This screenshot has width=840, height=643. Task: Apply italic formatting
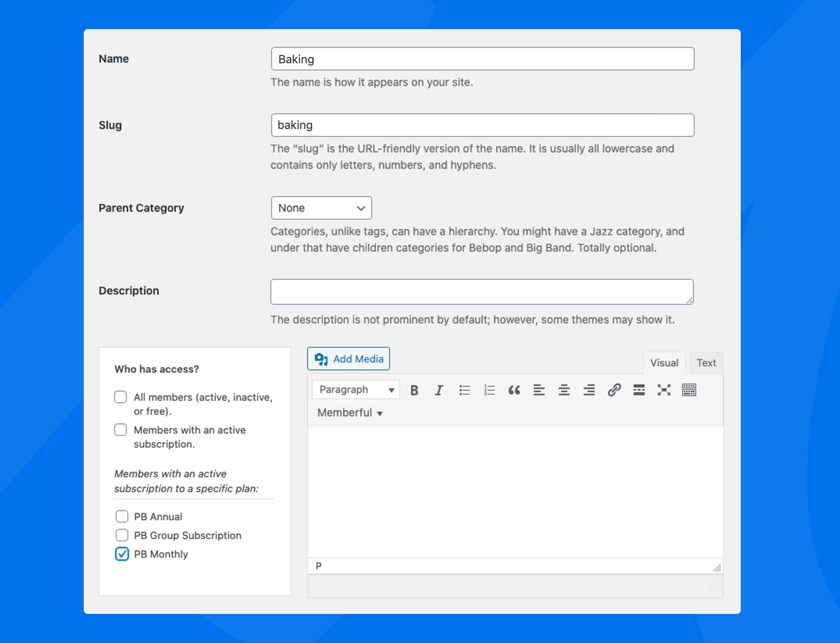pos(439,390)
